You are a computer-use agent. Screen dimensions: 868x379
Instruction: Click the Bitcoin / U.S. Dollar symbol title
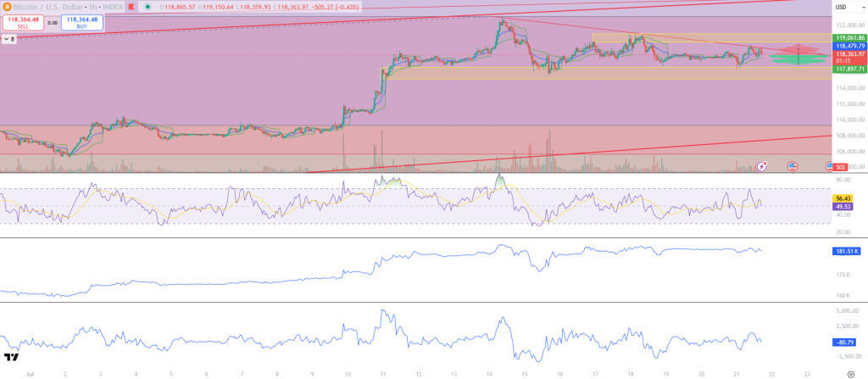pos(47,7)
